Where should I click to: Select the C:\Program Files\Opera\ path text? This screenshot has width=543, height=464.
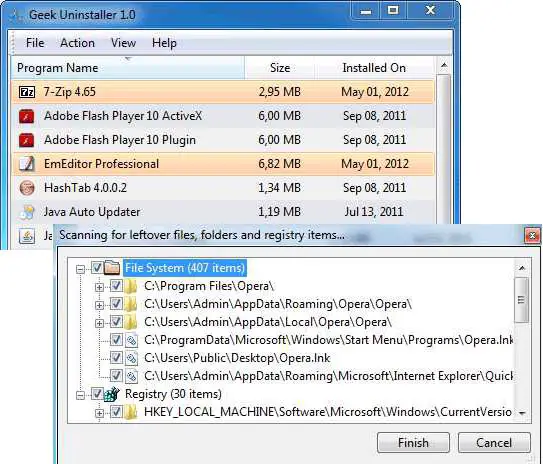point(209,286)
